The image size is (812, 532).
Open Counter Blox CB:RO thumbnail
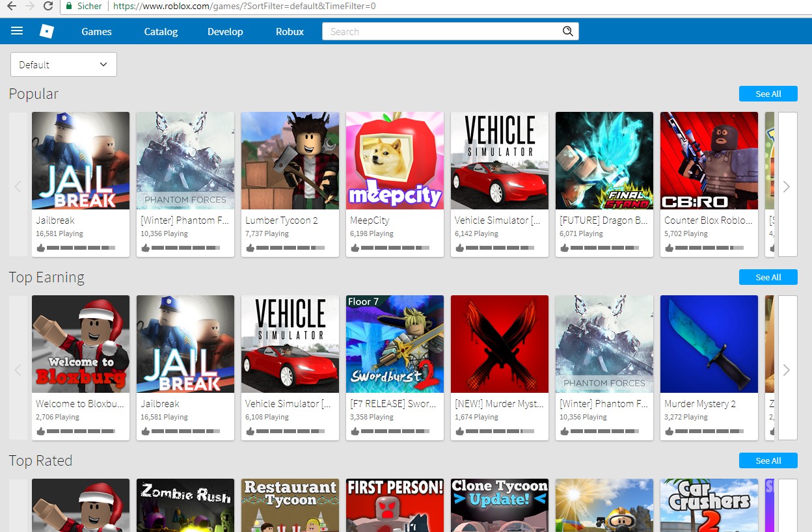click(x=709, y=161)
